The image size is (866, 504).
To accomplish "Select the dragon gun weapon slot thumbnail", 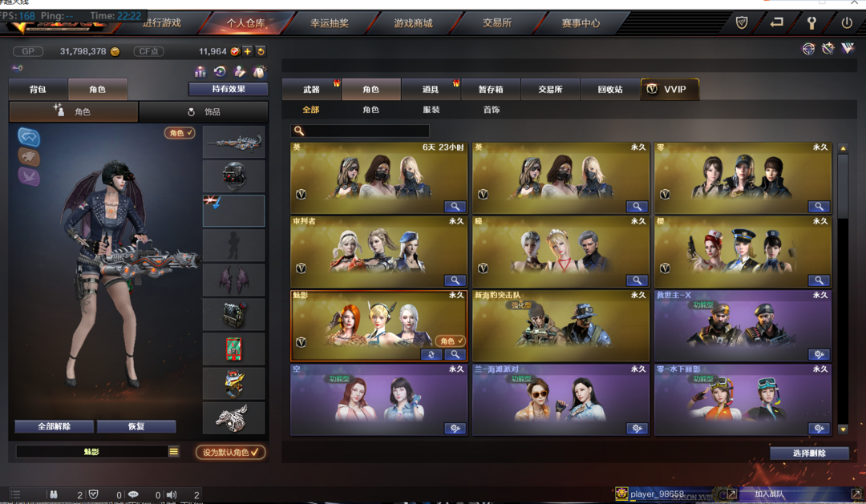I will 233,142.
